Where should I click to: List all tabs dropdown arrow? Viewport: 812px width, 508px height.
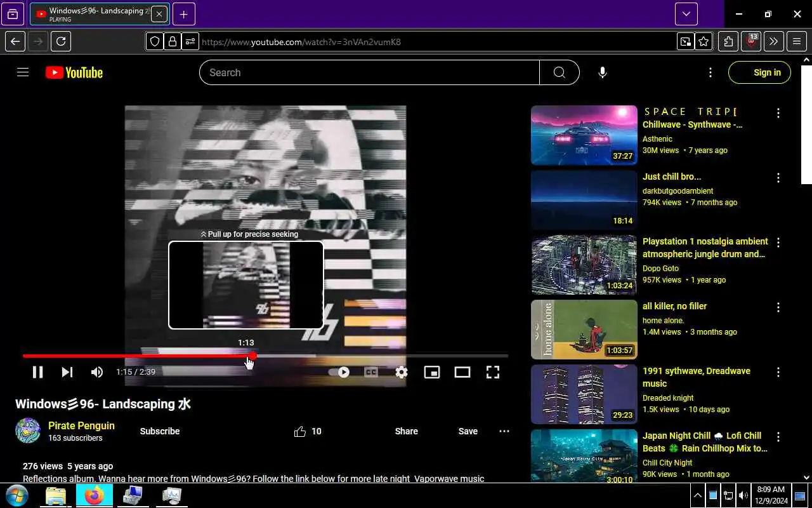pyautogui.click(x=686, y=14)
